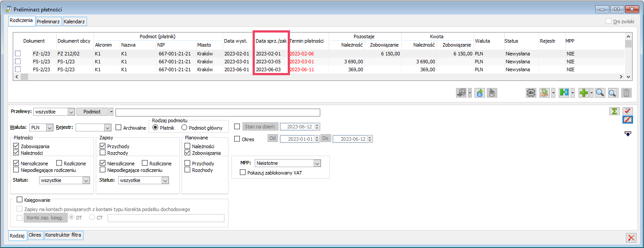Image resolution: width=644 pixels, height=248 pixels.
Task: Click the red X close icon at bottom
Action: [x=631, y=238]
